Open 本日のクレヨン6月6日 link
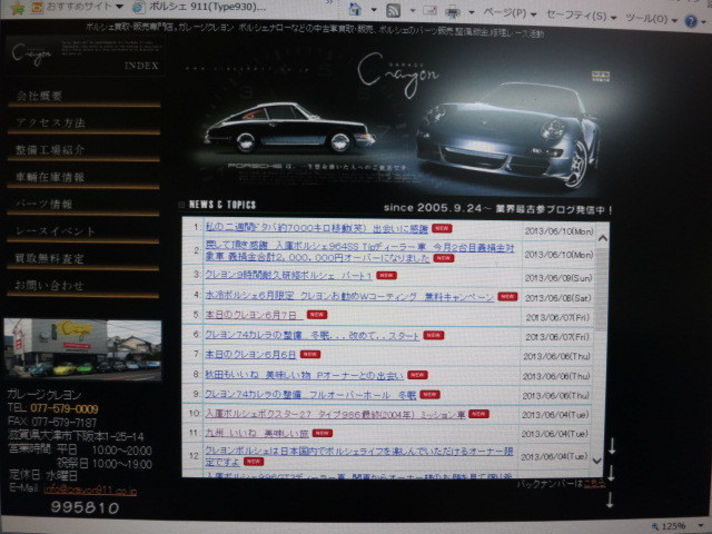This screenshot has width=712, height=534. [x=251, y=354]
